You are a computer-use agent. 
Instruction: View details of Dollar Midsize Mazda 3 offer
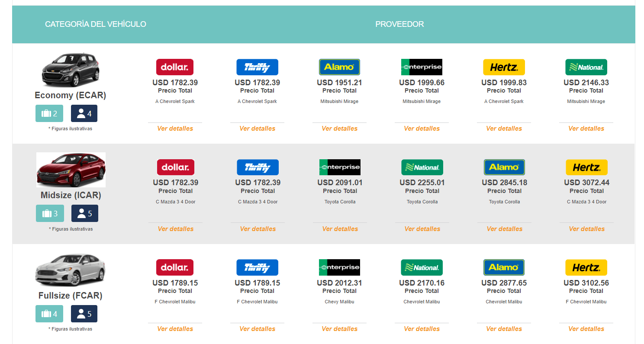pos(176,229)
